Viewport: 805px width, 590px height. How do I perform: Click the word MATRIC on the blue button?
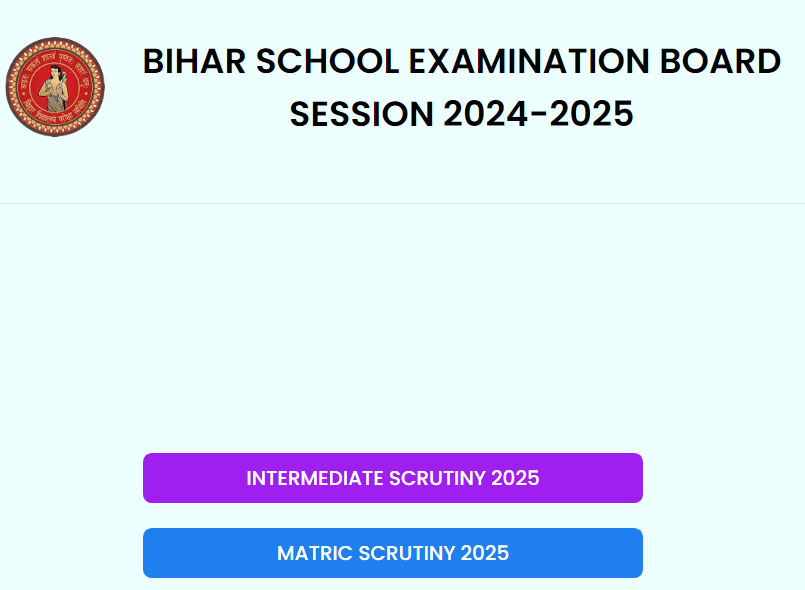pyautogui.click(x=314, y=553)
